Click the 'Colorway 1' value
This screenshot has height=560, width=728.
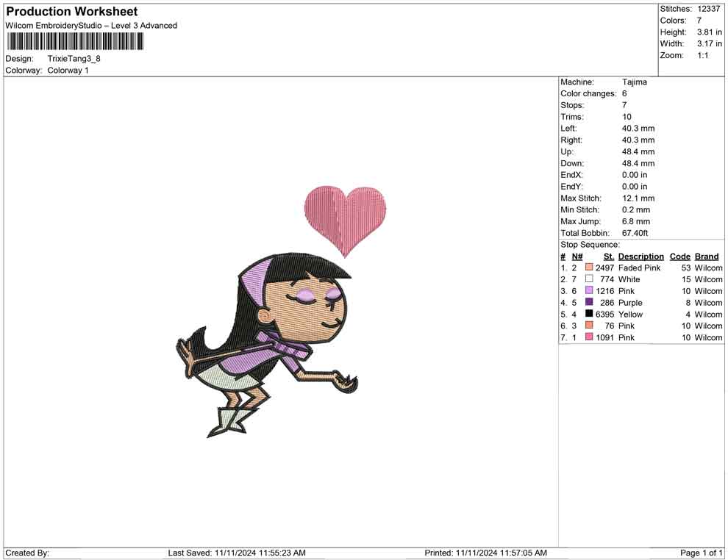click(x=68, y=71)
